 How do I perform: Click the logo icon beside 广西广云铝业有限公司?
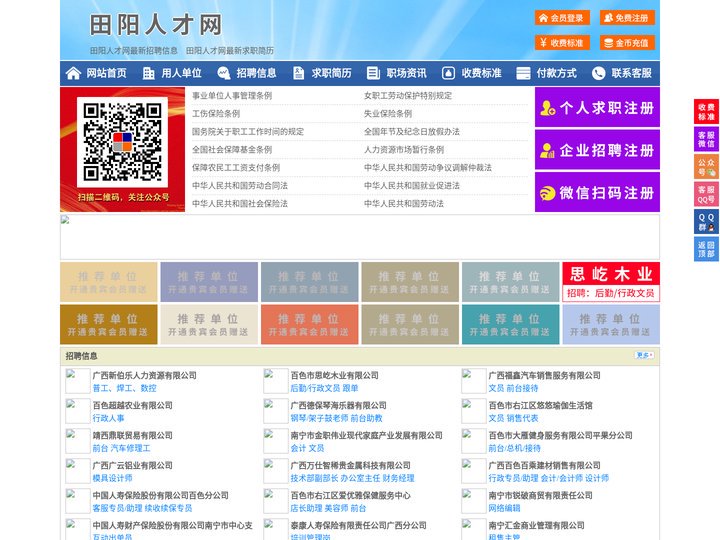click(78, 471)
